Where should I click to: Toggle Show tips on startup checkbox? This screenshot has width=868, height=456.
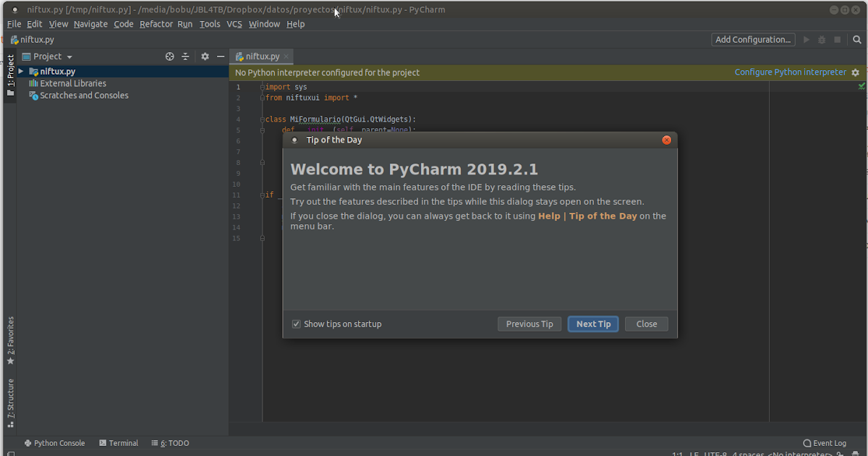click(297, 324)
